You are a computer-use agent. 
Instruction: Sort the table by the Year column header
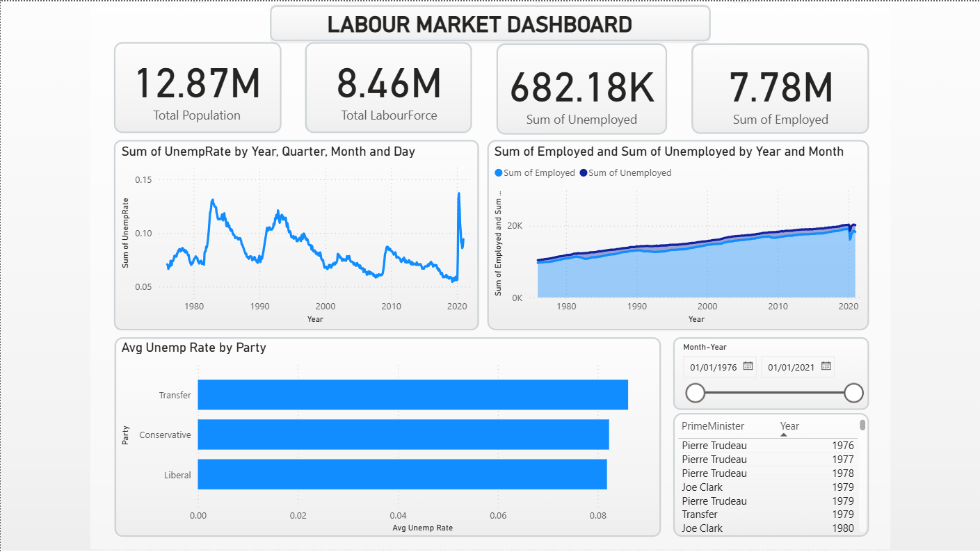coord(789,426)
